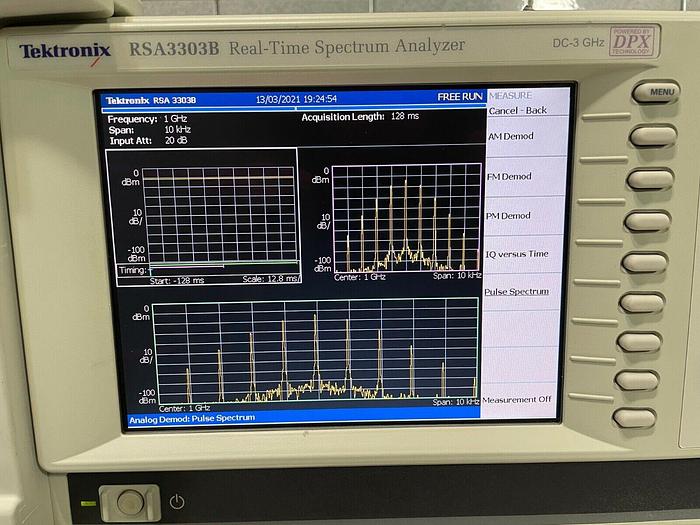Click Center: 1 GHz under the bottom graph
The width and height of the screenshot is (700, 525).
(184, 408)
